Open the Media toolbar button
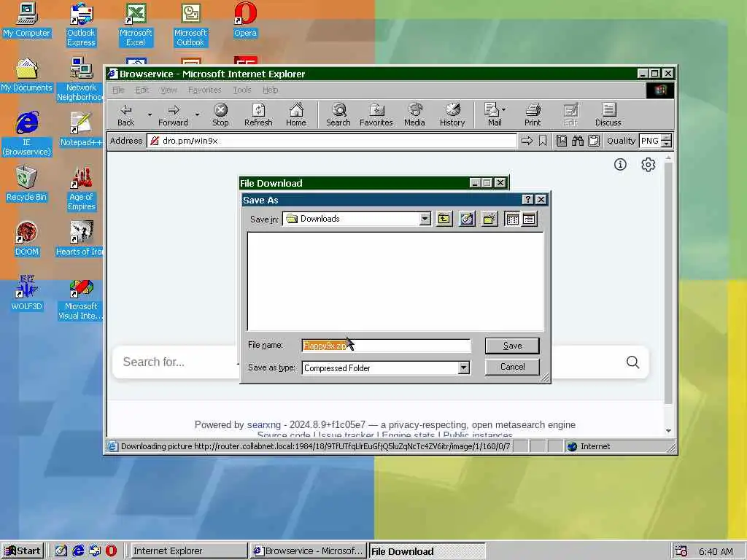 point(414,115)
